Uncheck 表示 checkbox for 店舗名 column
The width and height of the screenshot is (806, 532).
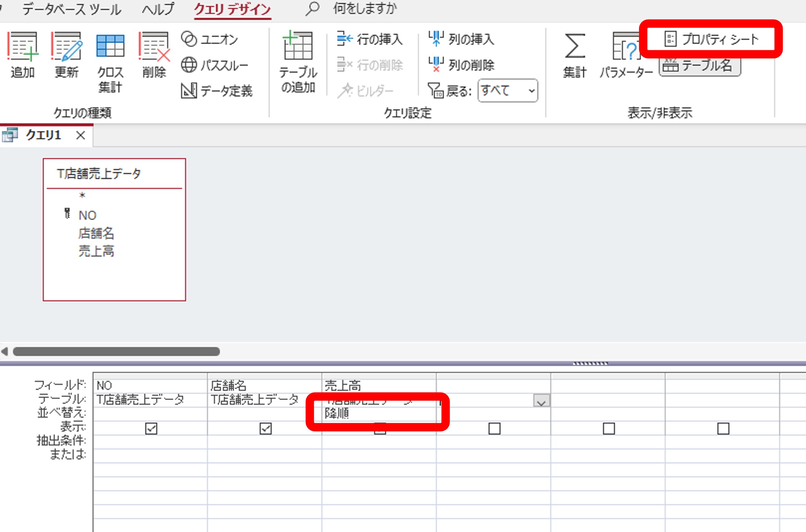pos(265,428)
